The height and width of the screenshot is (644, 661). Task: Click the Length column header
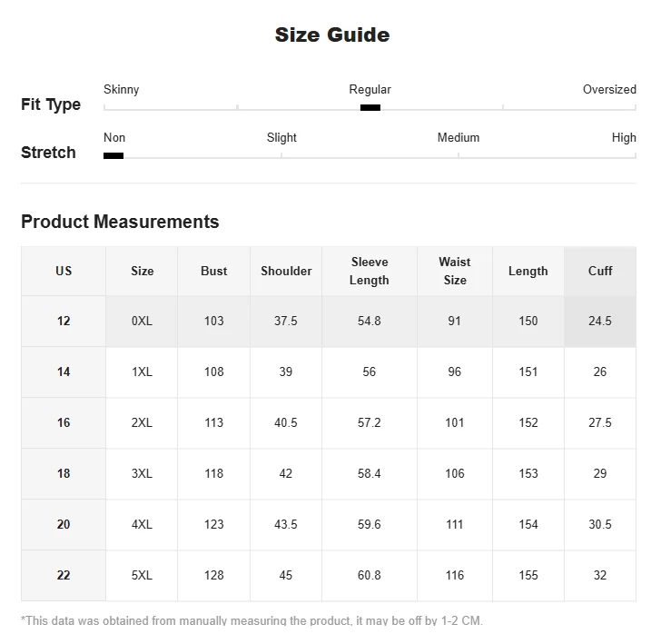[x=528, y=271]
